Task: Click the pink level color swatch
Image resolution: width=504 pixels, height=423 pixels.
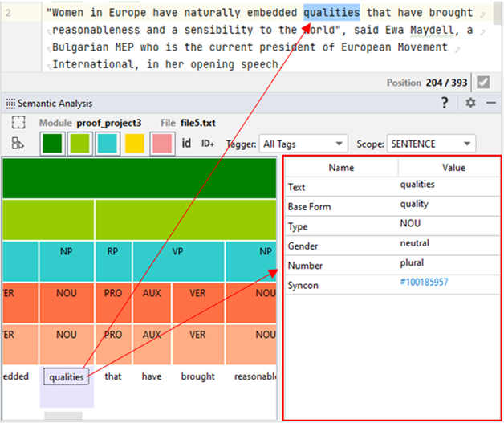Action: point(161,144)
